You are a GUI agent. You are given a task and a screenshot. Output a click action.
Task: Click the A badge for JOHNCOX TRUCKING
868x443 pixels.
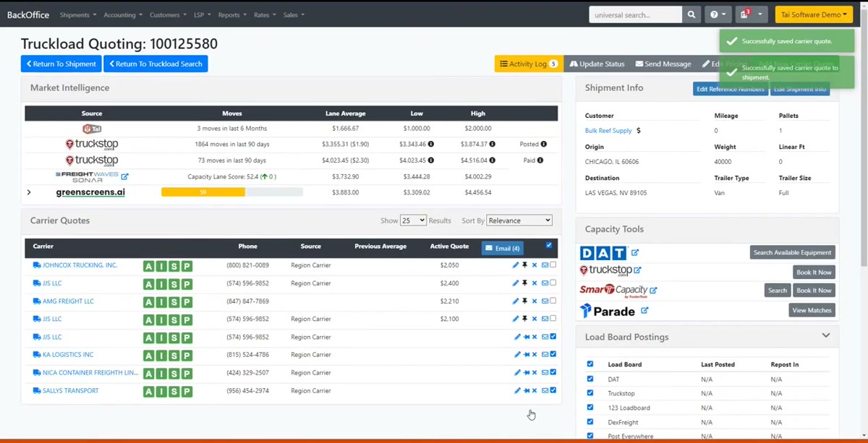[149, 266]
